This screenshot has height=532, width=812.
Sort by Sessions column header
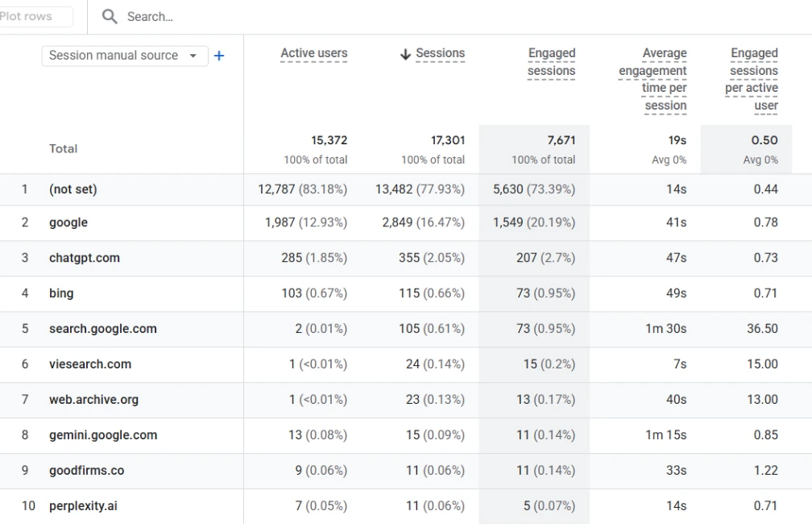click(440, 53)
